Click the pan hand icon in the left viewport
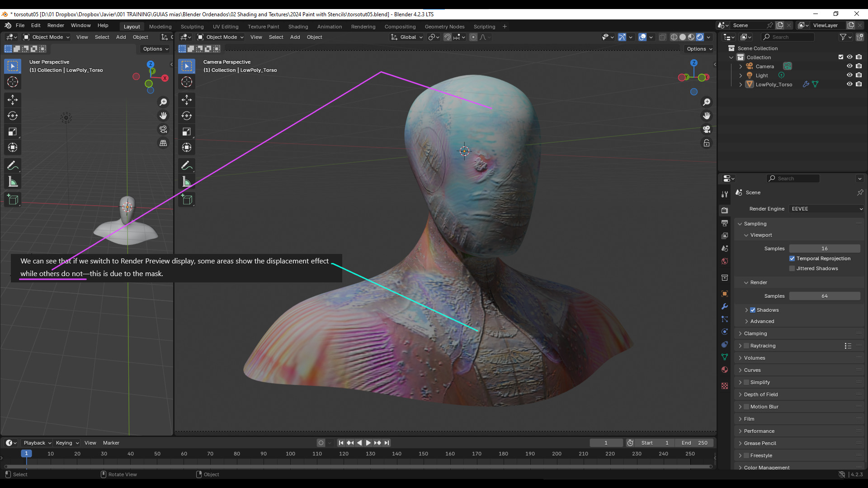Screen dimensions: 868x488 (163, 116)
